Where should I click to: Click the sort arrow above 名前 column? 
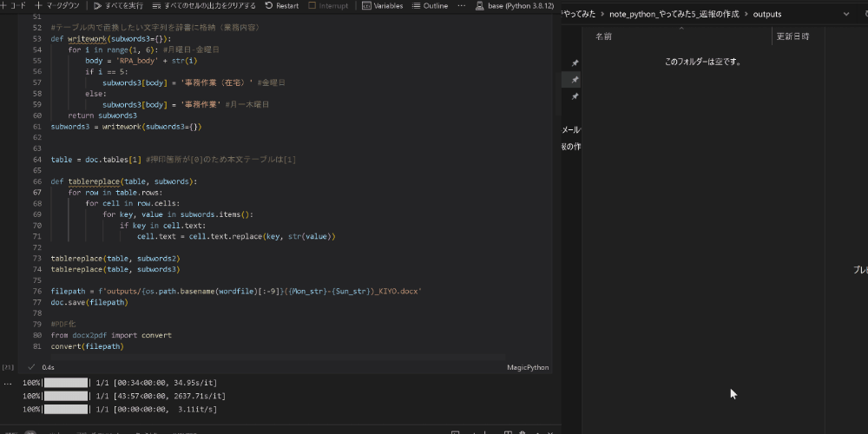pos(681,28)
